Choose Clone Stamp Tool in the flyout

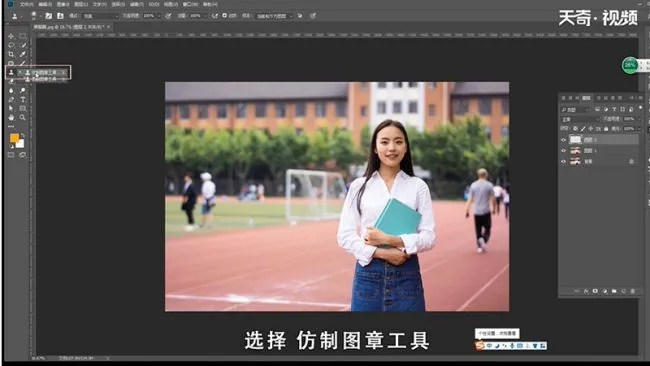tap(44, 73)
